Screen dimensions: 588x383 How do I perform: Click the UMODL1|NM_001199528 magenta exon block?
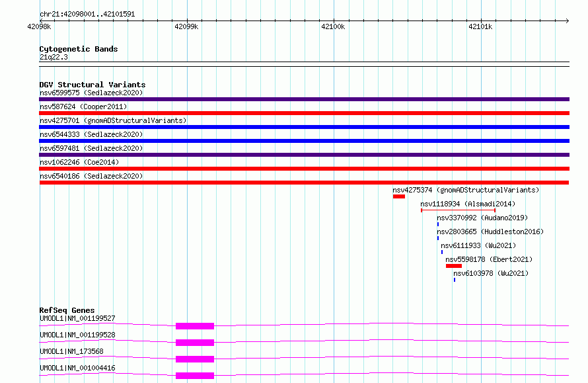195,343
